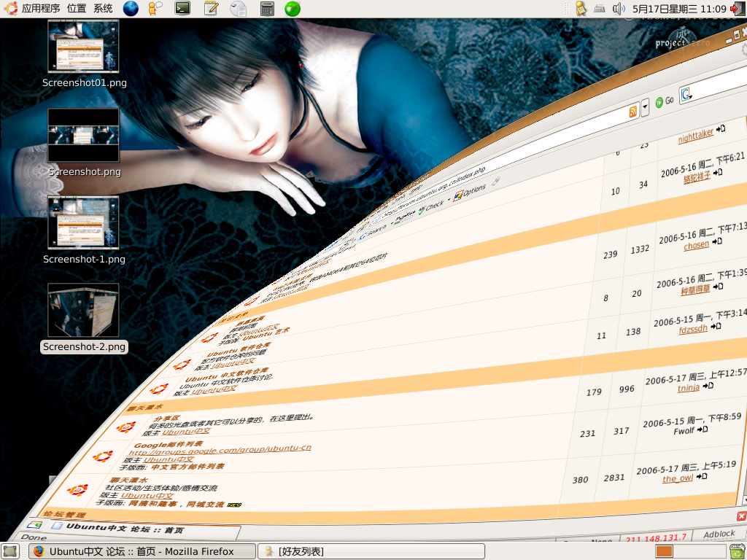The width and height of the screenshot is (747, 560).
Task: Launch the calculator from the panel
Action: [x=267, y=9]
